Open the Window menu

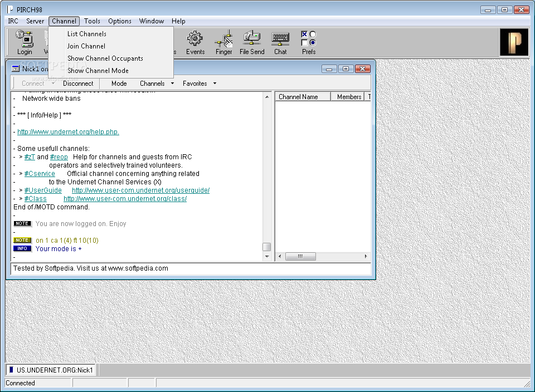click(152, 21)
